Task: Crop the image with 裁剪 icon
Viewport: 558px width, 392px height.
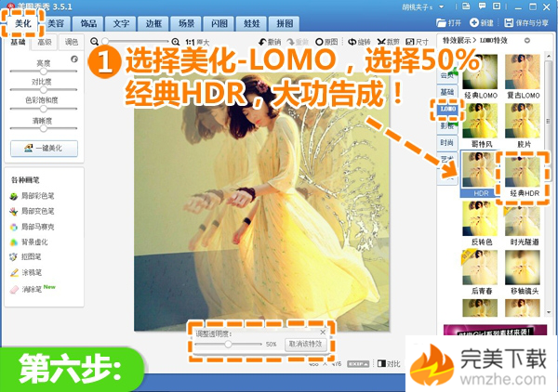Action: [388, 42]
